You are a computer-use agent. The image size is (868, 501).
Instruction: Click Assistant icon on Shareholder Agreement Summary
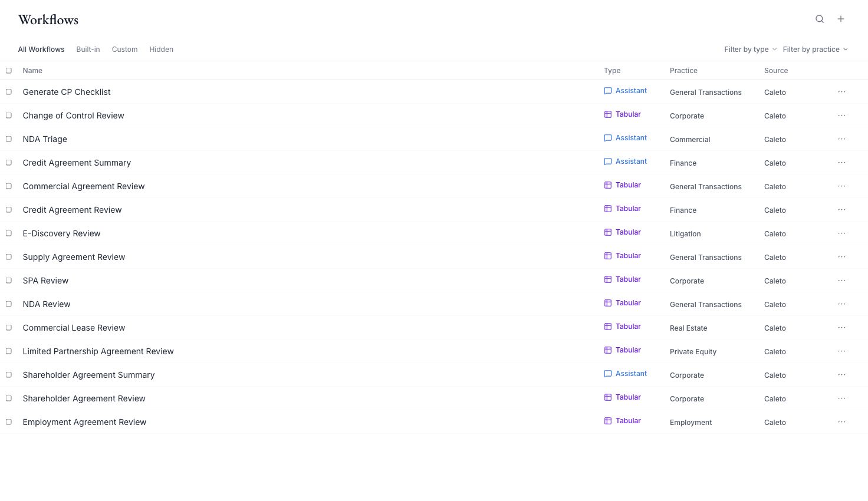(x=608, y=374)
